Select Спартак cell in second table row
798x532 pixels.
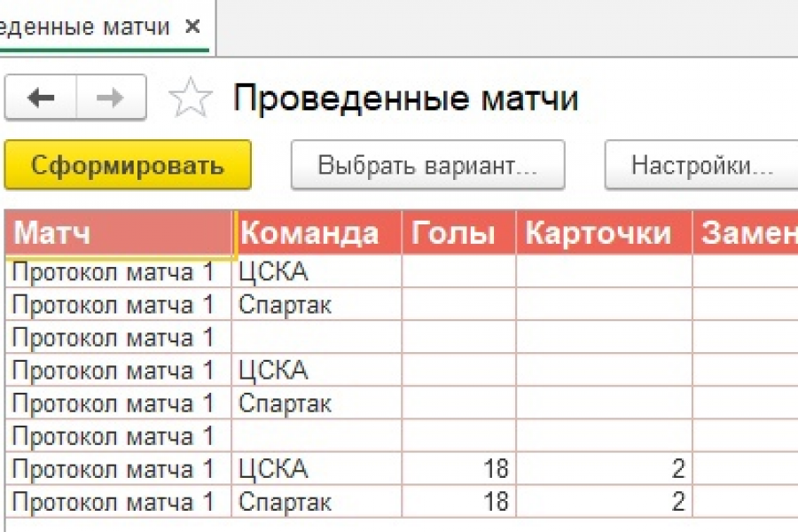point(317,305)
